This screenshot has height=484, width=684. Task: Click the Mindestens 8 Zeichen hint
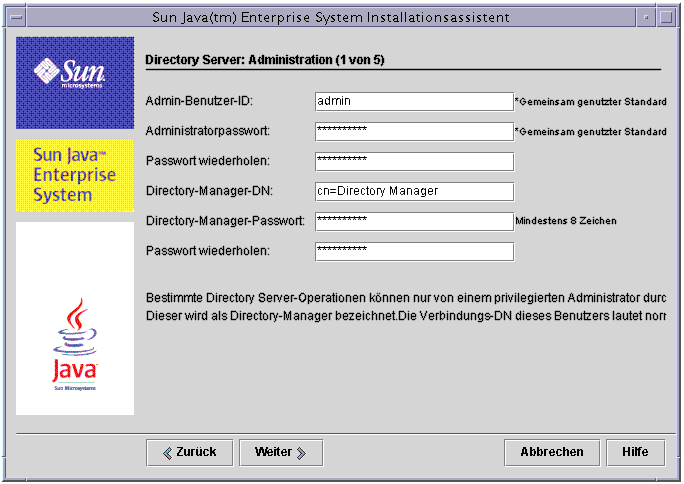[566, 221]
